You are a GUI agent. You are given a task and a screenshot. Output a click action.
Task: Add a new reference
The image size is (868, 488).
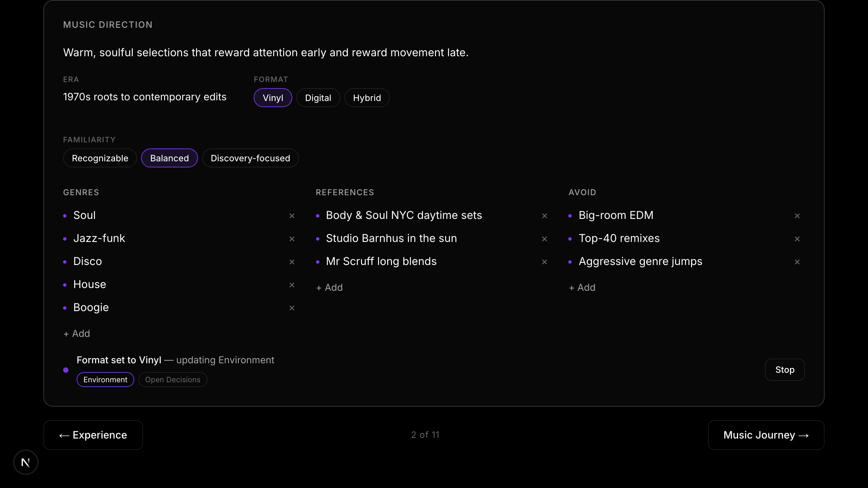click(x=329, y=287)
